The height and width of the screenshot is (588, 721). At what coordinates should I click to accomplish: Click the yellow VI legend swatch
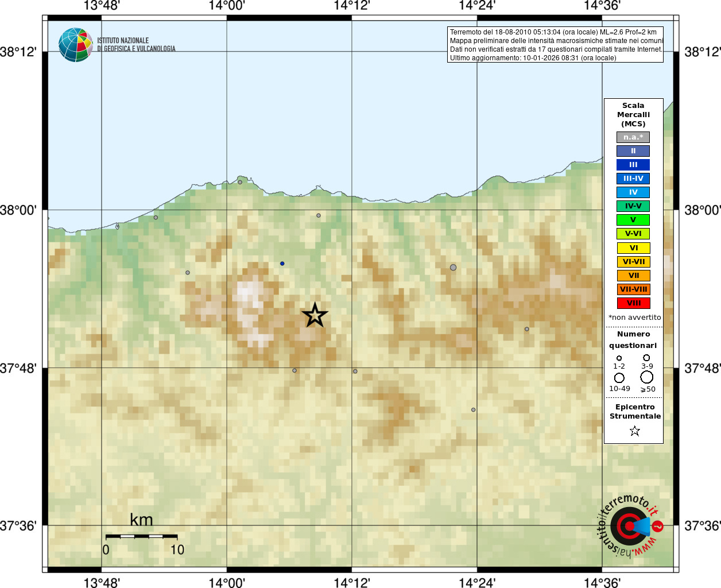pyautogui.click(x=633, y=248)
